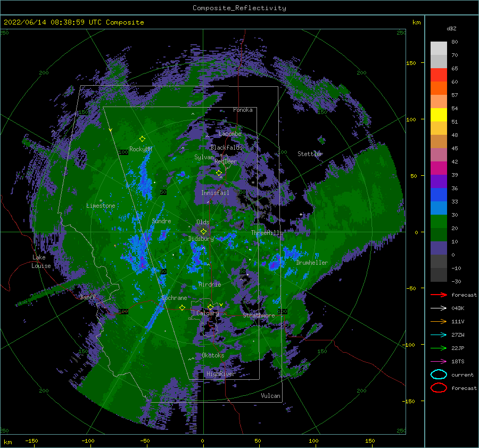Viewport: 479px width, 448px height.
Task: Click the Strathmore label
Action: coord(259,315)
